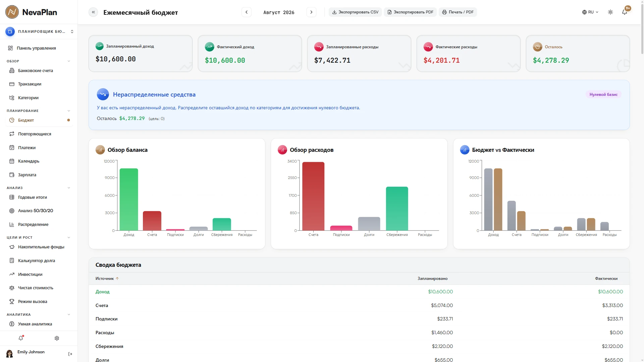Go to previous month arrow
The height and width of the screenshot is (362, 644).
click(247, 12)
